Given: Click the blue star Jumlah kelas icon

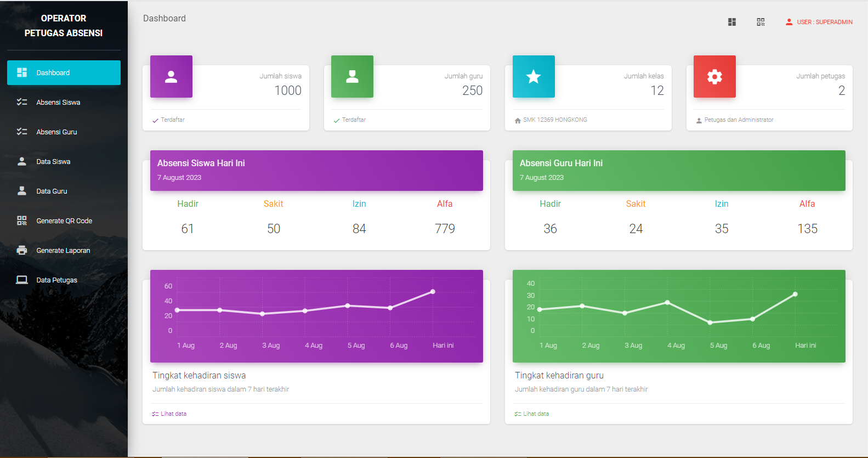Looking at the screenshot, I should pos(534,77).
